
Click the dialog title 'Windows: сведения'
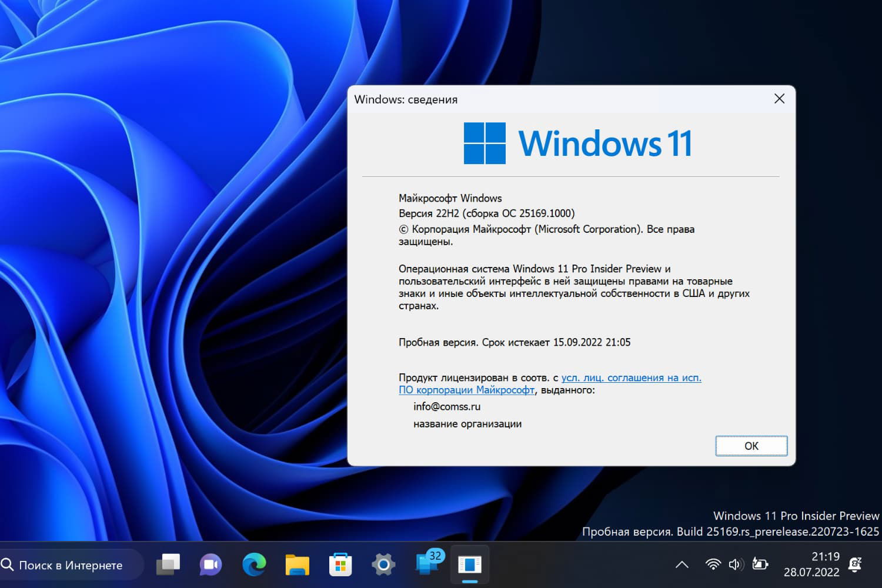tap(406, 99)
